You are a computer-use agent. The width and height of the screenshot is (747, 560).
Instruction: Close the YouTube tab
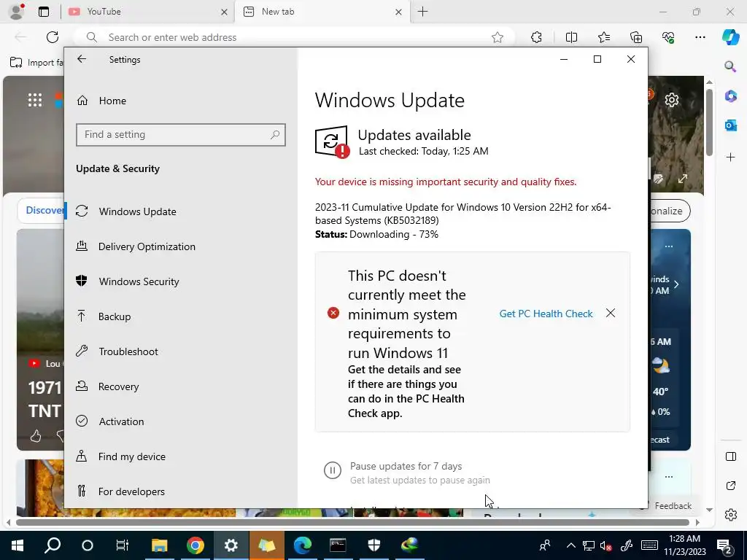pyautogui.click(x=224, y=12)
